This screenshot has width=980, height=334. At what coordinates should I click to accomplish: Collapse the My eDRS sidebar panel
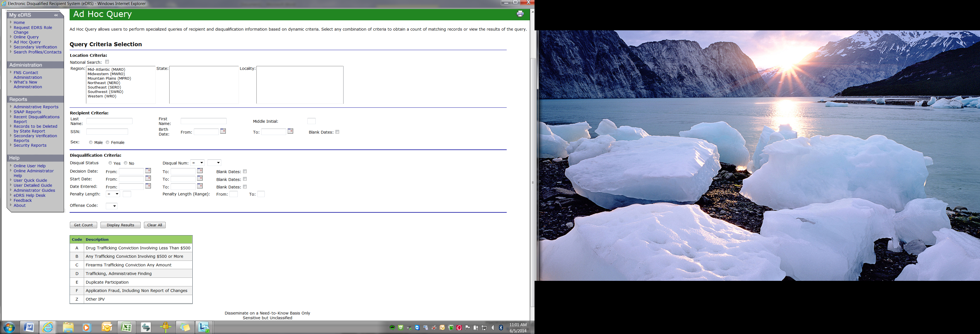coord(56,15)
